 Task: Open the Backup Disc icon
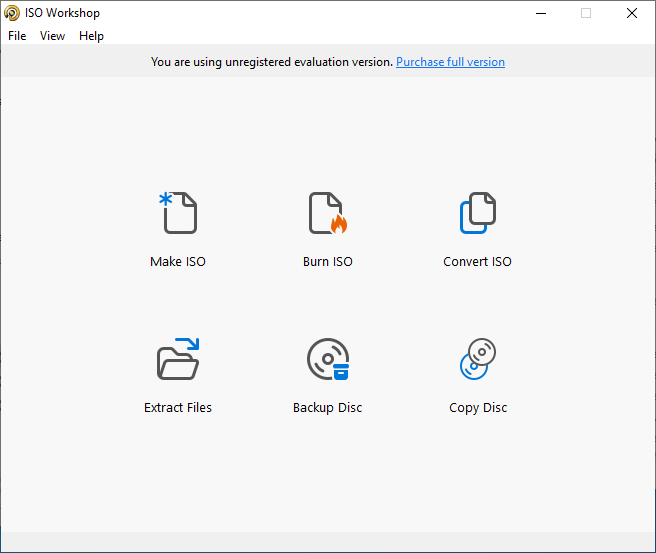[328, 359]
